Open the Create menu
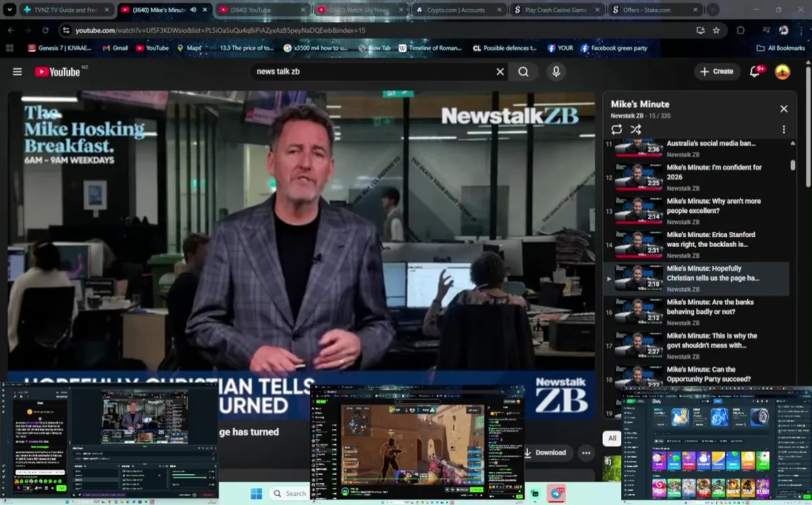This screenshot has width=812, height=505. pos(717,72)
